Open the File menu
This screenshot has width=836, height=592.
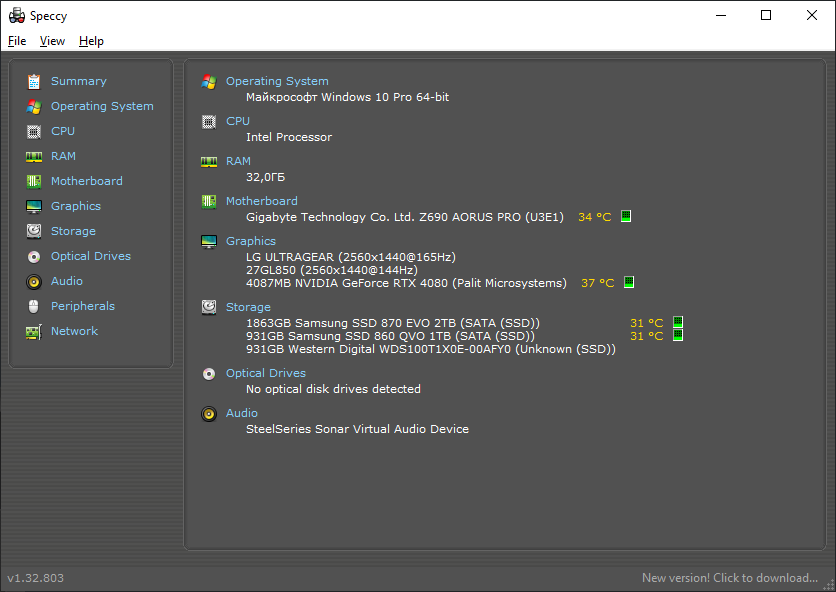point(17,41)
